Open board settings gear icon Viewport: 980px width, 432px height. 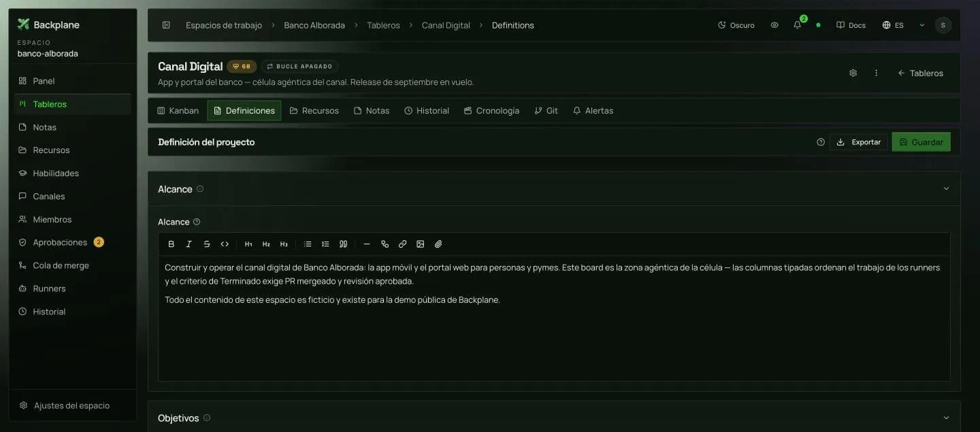click(x=853, y=73)
